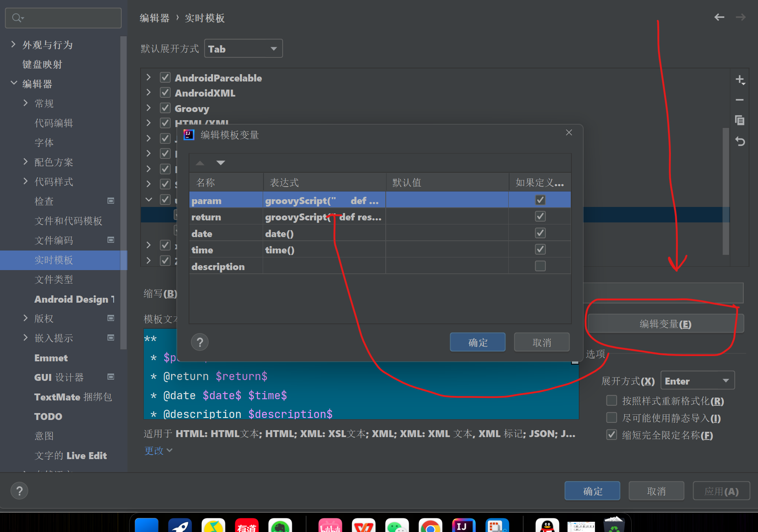Viewport: 758px width, 532px height.
Task: Expand the 代码样式 subsection
Action: pyautogui.click(x=26, y=181)
